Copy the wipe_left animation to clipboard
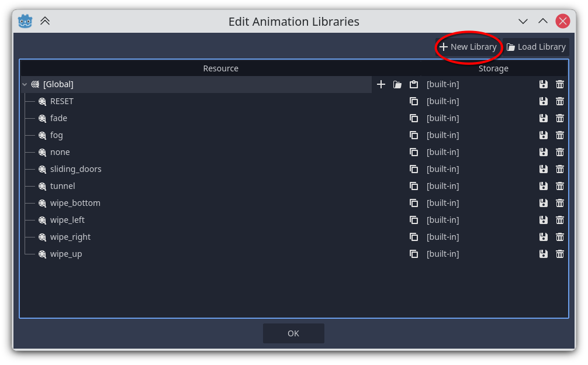This screenshot has width=588, height=365. click(x=414, y=219)
